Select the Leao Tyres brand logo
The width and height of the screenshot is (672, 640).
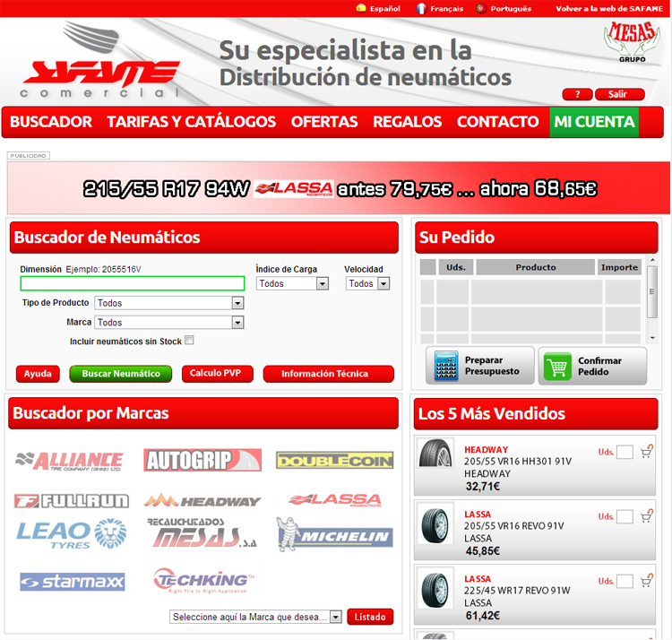[72, 534]
